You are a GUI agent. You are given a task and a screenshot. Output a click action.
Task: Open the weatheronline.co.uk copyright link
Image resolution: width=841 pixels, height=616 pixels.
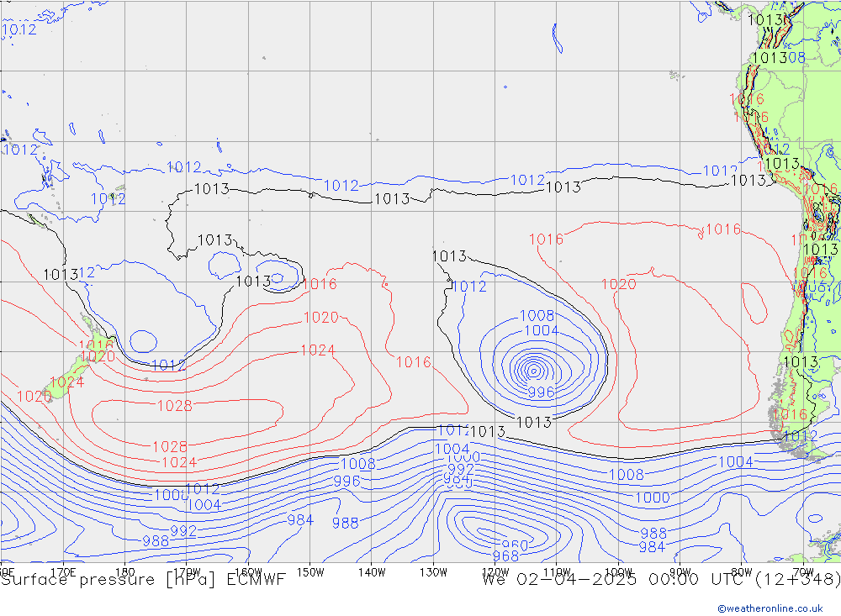pyautogui.click(x=770, y=608)
